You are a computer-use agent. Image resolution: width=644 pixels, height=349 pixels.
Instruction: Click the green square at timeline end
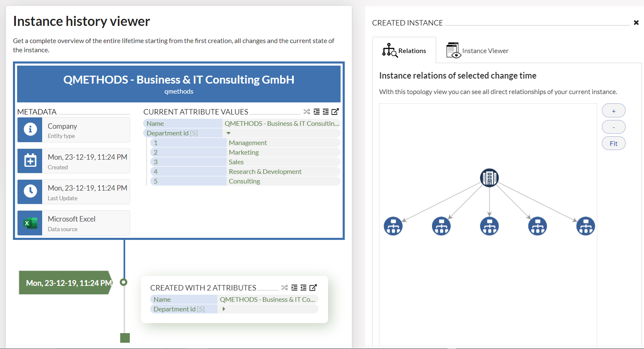[x=125, y=338]
